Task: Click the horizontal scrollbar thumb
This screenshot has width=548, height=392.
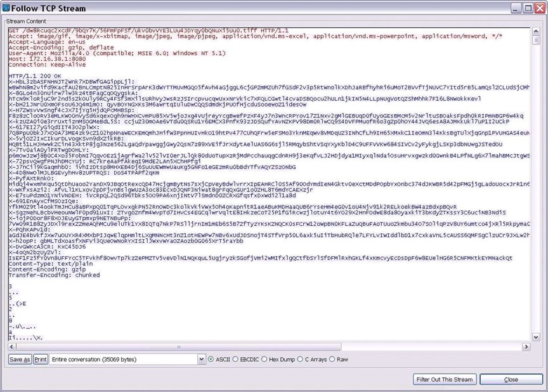Action: [x=179, y=346]
